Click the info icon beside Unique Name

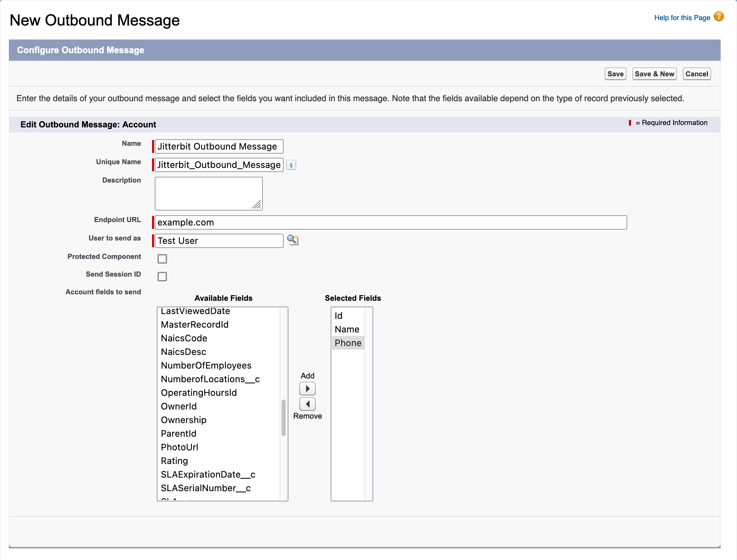(x=291, y=165)
